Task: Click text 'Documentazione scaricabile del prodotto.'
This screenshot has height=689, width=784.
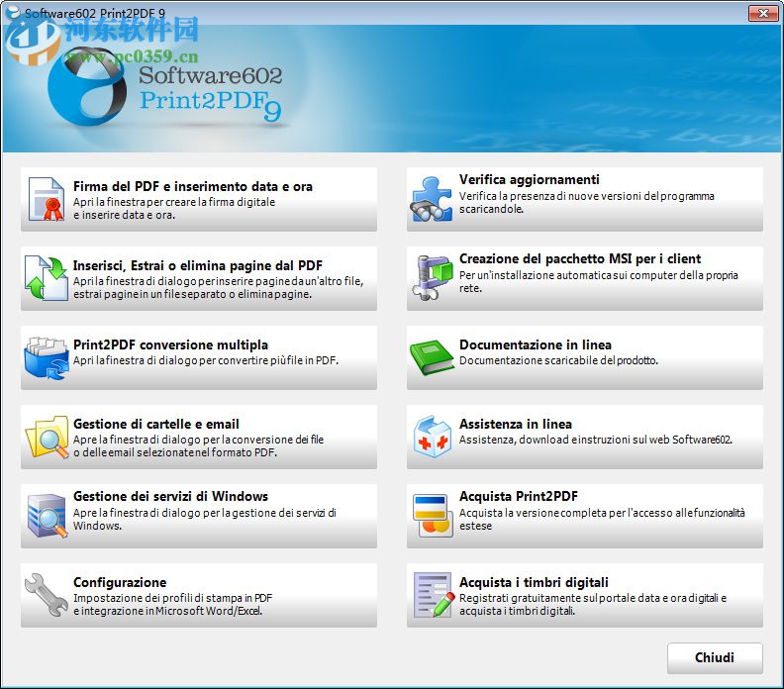Action: 558,360
